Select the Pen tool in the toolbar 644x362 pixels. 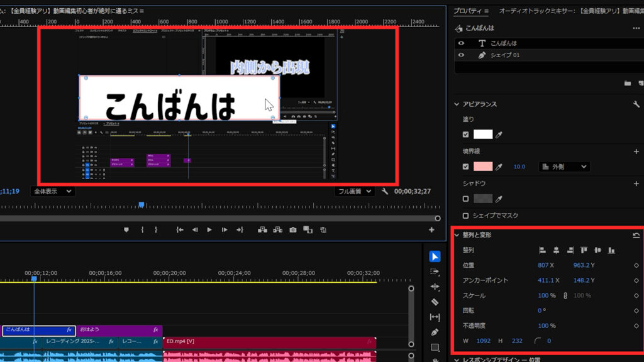point(435,332)
